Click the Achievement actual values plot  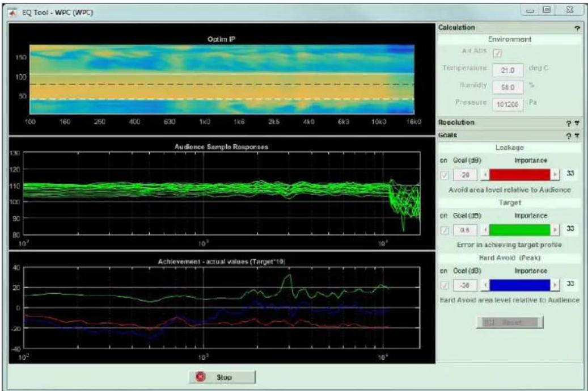click(222, 308)
